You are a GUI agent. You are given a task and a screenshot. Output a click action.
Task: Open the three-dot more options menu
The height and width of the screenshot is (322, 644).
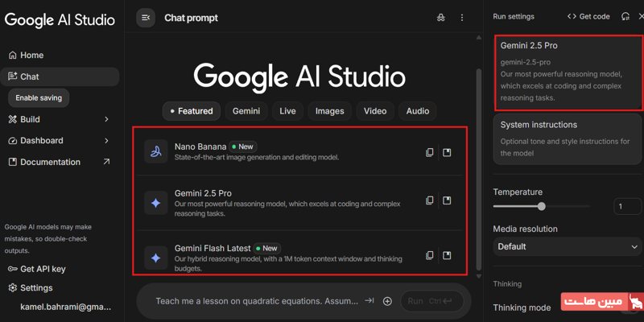coord(462,18)
